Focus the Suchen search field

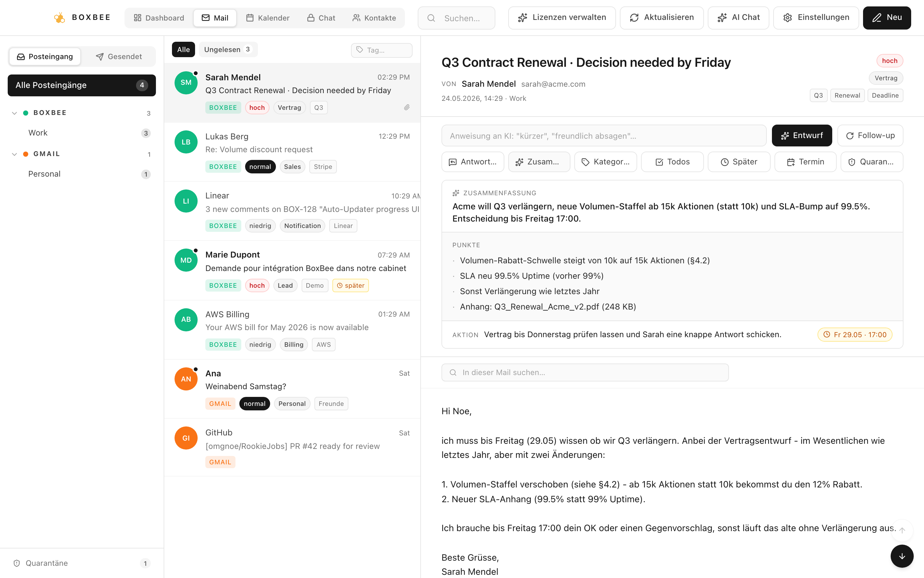pos(456,18)
